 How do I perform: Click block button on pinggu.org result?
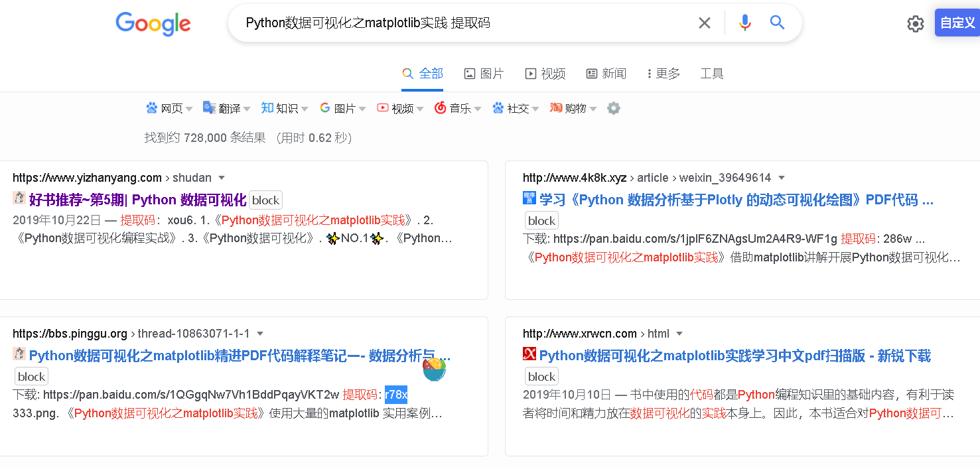point(31,377)
